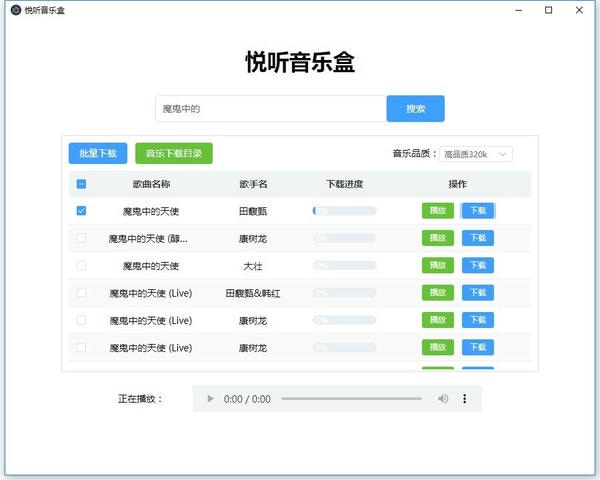Close the 悦听音乐盒 window
The width and height of the screenshot is (600, 480).
click(x=579, y=10)
